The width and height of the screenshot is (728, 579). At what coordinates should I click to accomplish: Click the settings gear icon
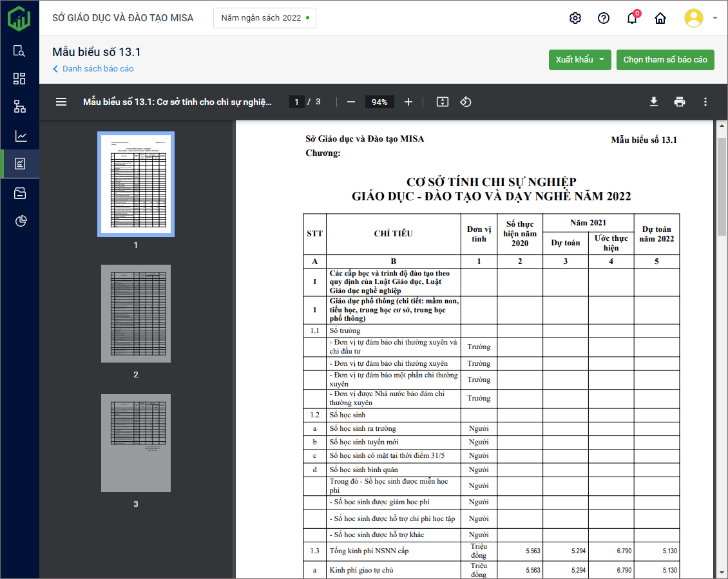coord(575,18)
